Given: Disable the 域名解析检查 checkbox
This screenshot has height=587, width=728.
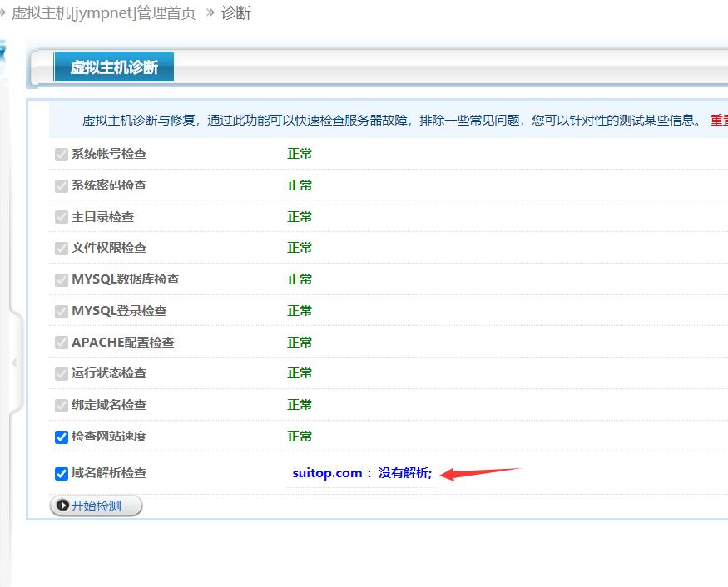Looking at the screenshot, I should [61, 472].
